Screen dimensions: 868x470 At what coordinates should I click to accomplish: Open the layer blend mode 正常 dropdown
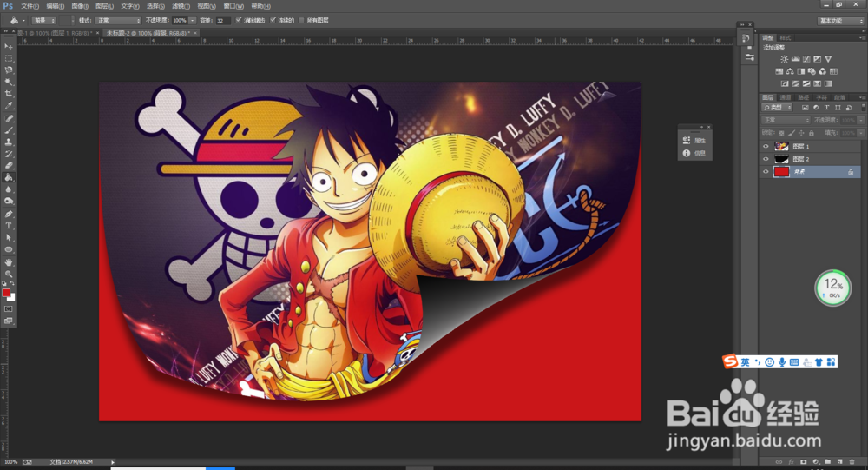coord(786,120)
